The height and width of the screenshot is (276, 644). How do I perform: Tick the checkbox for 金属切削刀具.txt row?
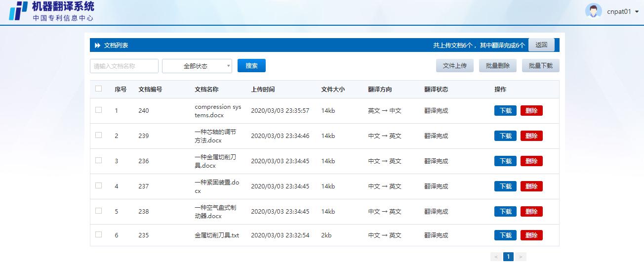click(99, 234)
